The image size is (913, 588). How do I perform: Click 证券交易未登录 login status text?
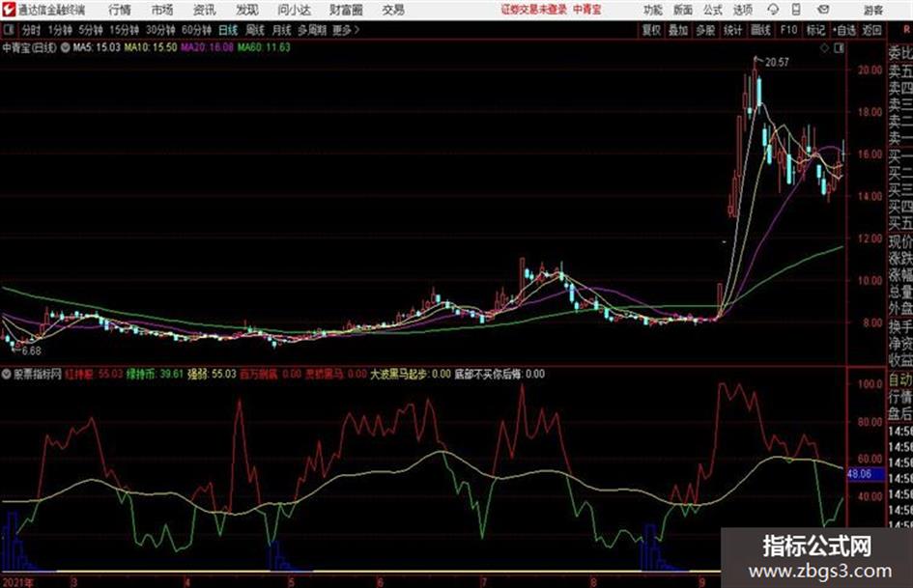click(x=534, y=10)
